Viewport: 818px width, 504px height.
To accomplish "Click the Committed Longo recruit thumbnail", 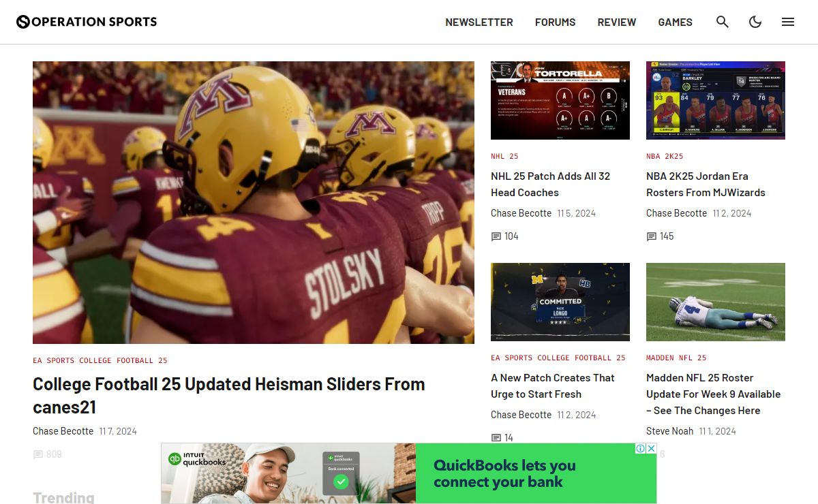I will (560, 302).
